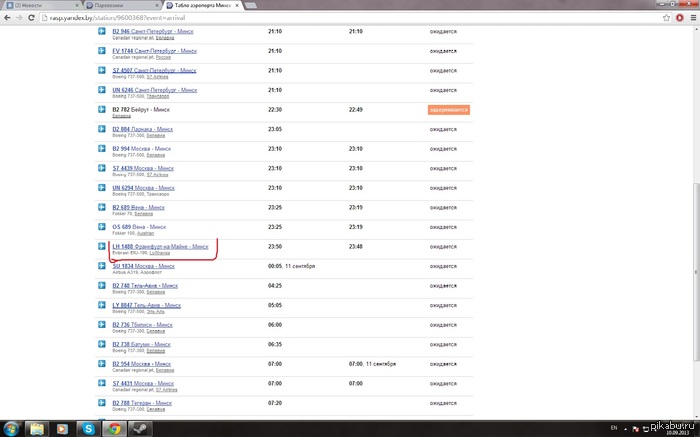The width and height of the screenshot is (700, 437).
Task: Click the EN language indicator in the tray
Action: [x=614, y=428]
